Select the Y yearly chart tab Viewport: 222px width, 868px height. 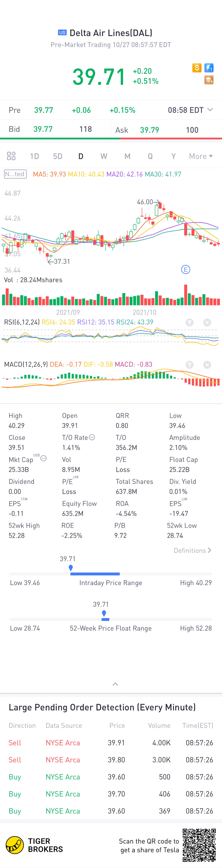173,156
